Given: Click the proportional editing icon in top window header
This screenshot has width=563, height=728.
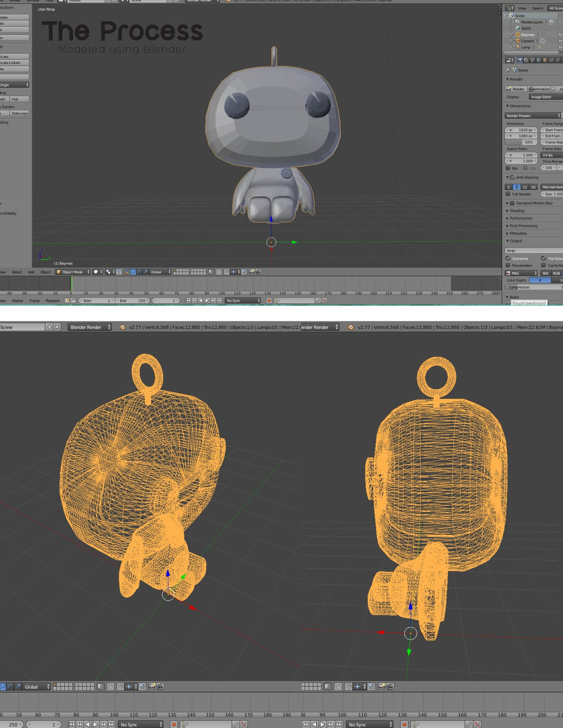Looking at the screenshot, I should coord(219,272).
